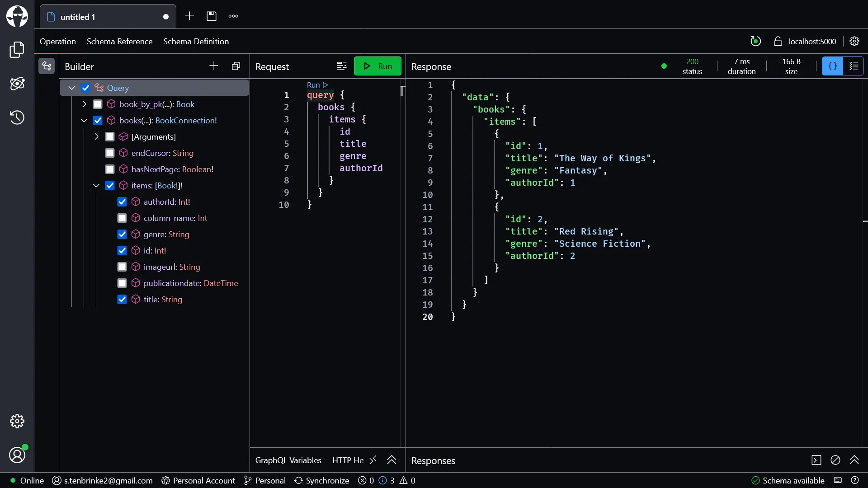Open the GraphQL Variables panel tab
Image resolution: width=868 pixels, height=488 pixels.
288,460
